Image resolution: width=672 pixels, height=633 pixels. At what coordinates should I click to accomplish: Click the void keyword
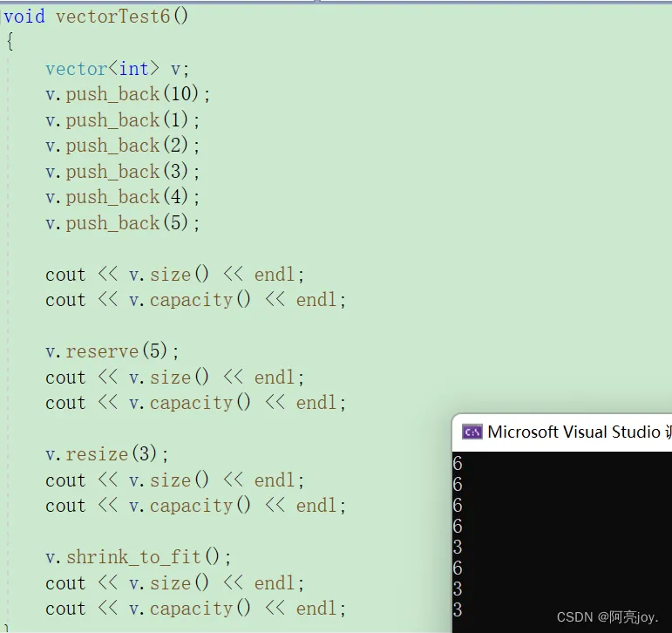click(24, 17)
